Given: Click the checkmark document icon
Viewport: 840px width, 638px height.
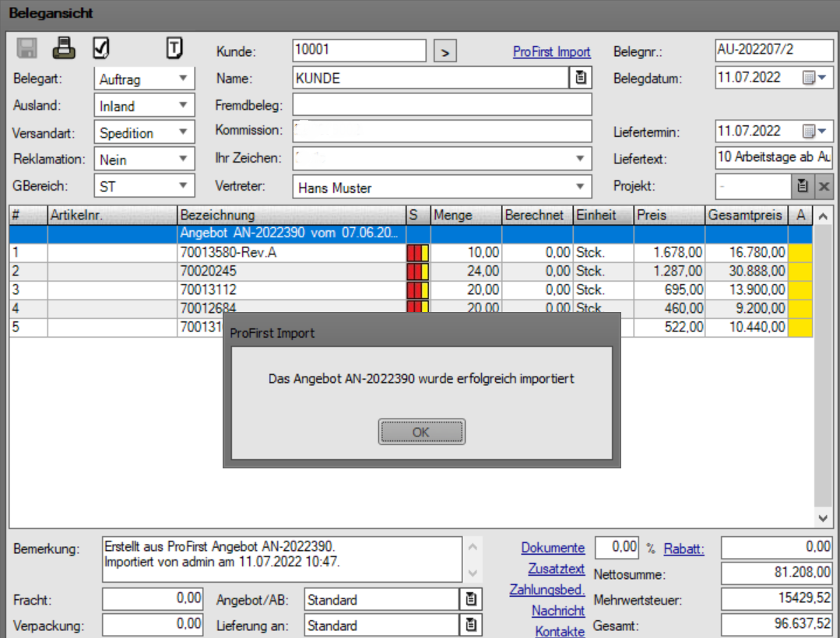Looking at the screenshot, I should click(x=100, y=49).
